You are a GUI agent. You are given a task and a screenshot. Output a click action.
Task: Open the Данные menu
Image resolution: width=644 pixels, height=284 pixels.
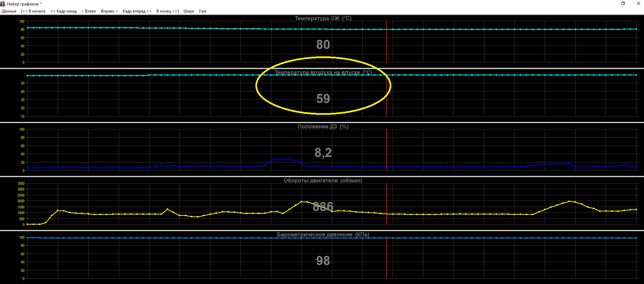coord(9,11)
